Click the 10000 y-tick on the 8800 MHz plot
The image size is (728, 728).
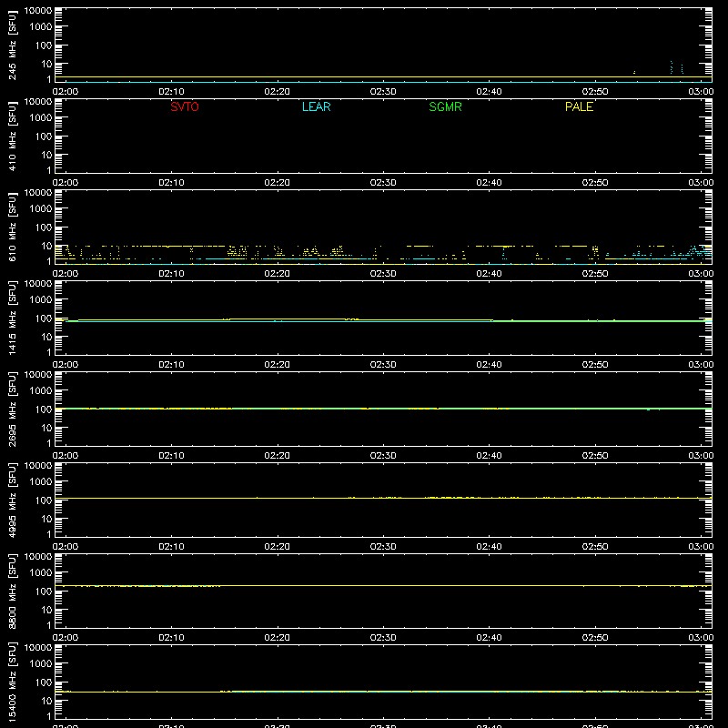pos(38,557)
